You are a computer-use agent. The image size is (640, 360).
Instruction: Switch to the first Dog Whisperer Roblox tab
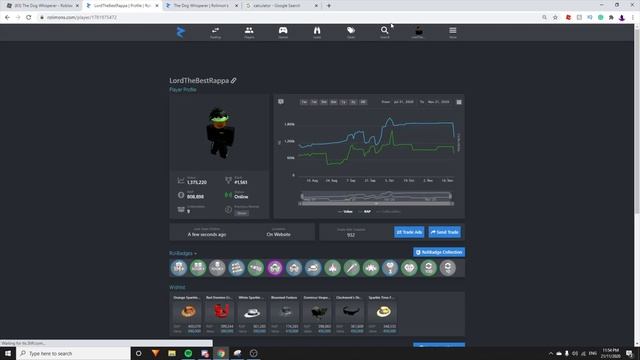[42, 6]
